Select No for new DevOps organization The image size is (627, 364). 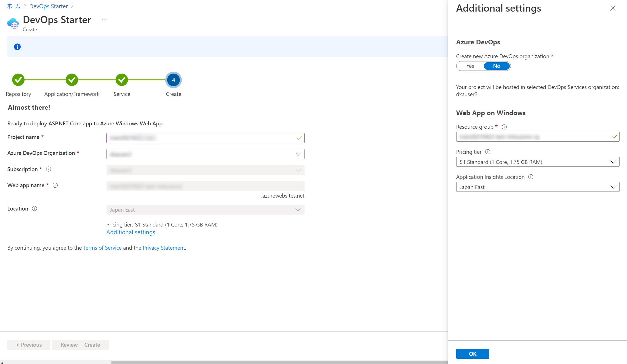(497, 66)
